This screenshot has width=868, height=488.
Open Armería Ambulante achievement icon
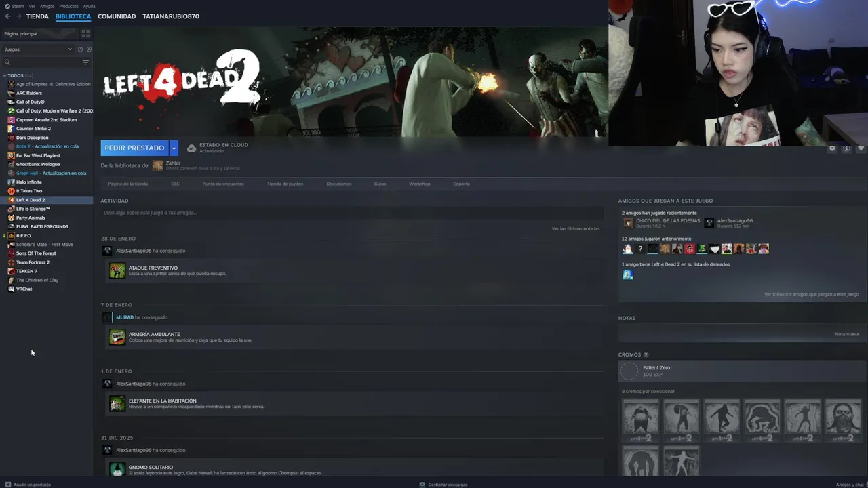(117, 337)
